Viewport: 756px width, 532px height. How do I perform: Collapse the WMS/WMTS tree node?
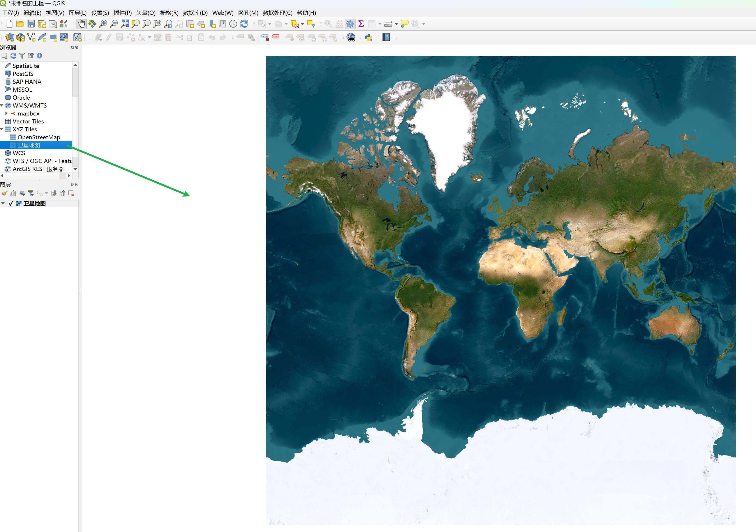pos(2,105)
